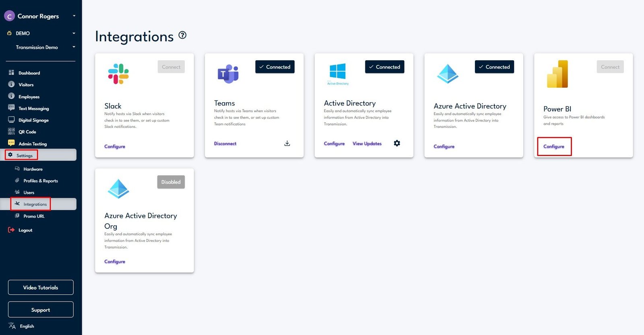Select the Users settings submenu
Screen dimensions: 644x335
(29, 192)
